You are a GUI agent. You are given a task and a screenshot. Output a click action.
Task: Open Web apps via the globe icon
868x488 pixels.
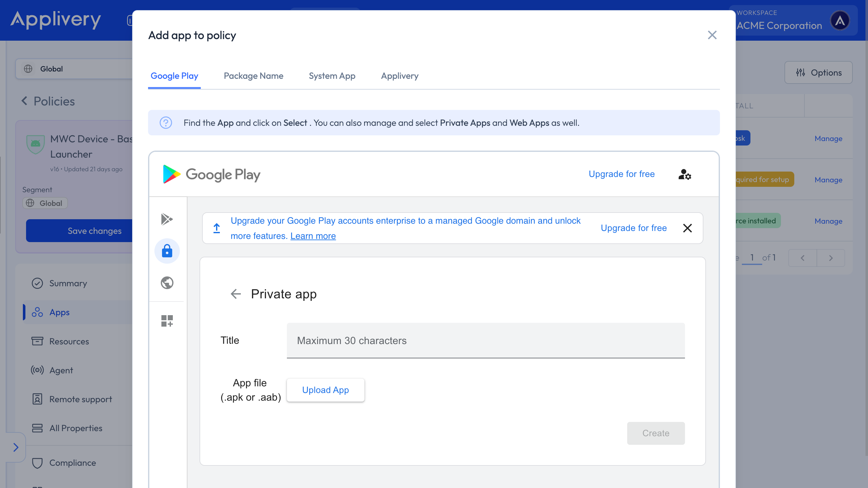[167, 283]
